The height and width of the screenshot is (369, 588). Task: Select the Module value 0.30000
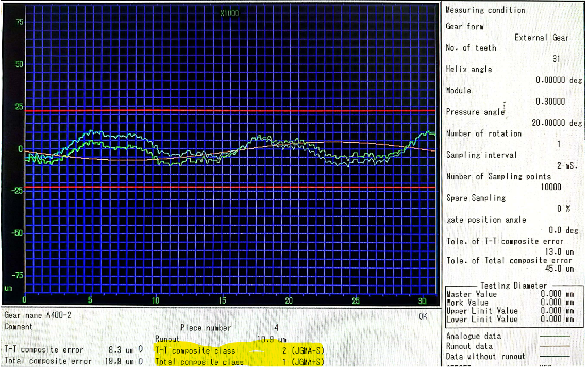550,102
